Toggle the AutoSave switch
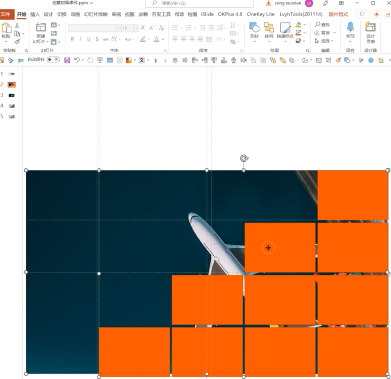 [53, 60]
